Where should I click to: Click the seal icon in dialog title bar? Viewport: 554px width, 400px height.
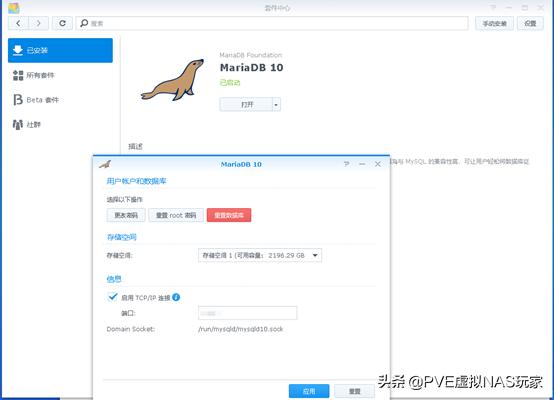tap(105, 164)
